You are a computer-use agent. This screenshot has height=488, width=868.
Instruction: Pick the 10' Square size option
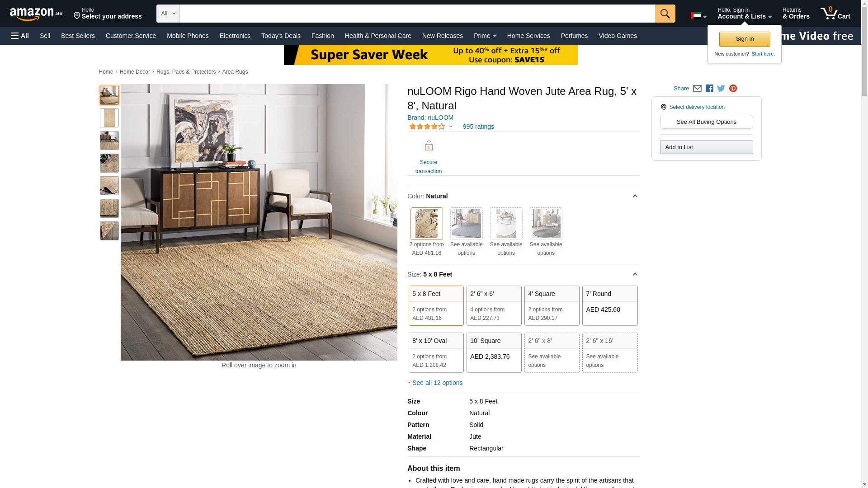[494, 352]
